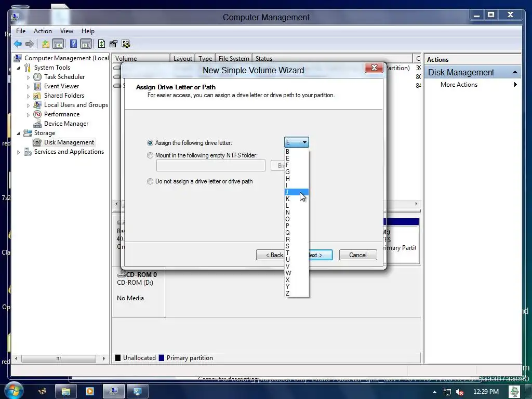
Task: Close the New Simple Volume Wizard dialog
Action: pos(374,68)
